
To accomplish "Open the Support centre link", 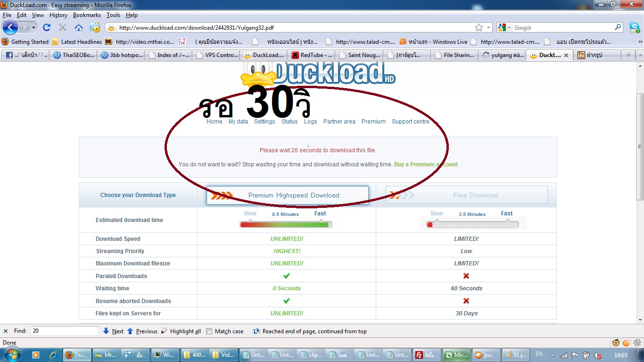I will click(x=411, y=122).
